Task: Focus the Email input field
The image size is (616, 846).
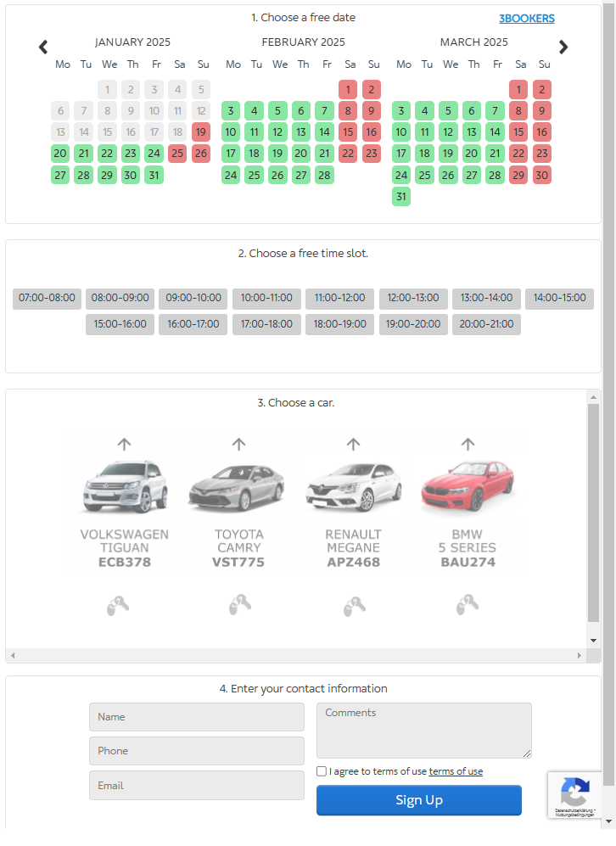Action: coord(196,786)
